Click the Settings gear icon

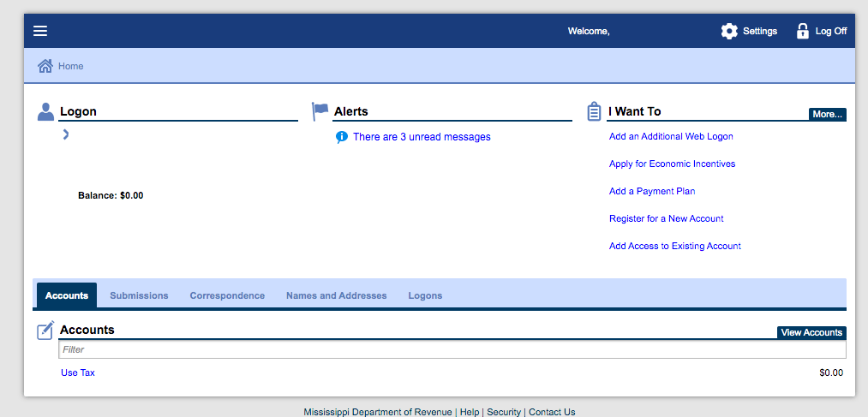pos(729,31)
